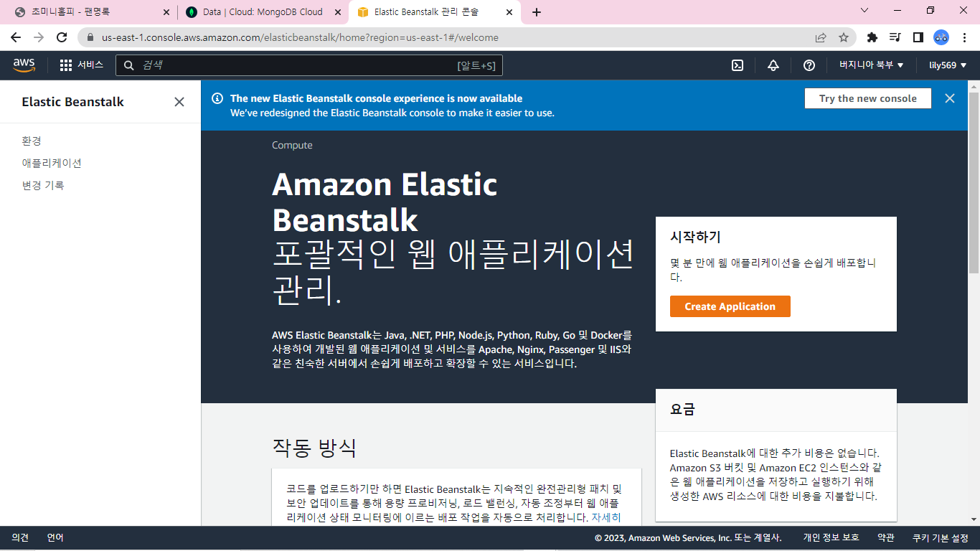The width and height of the screenshot is (980, 551).
Task: Open a new browser tab
Action: click(537, 12)
